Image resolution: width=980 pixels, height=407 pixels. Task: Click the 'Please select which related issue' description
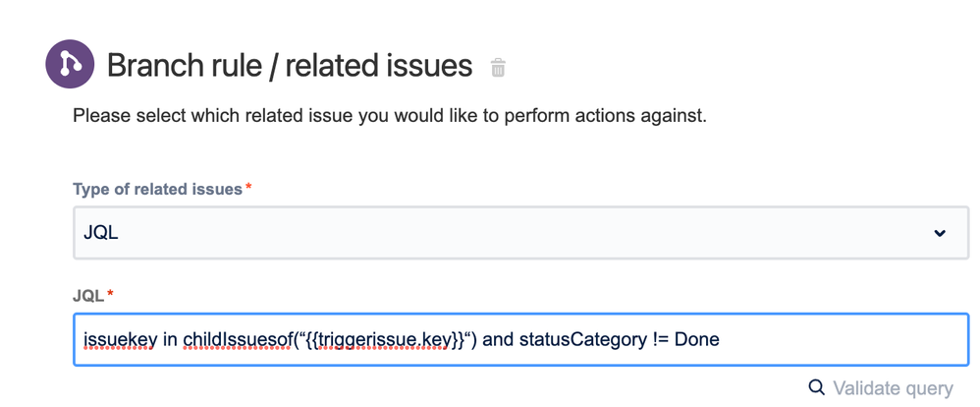tap(390, 116)
